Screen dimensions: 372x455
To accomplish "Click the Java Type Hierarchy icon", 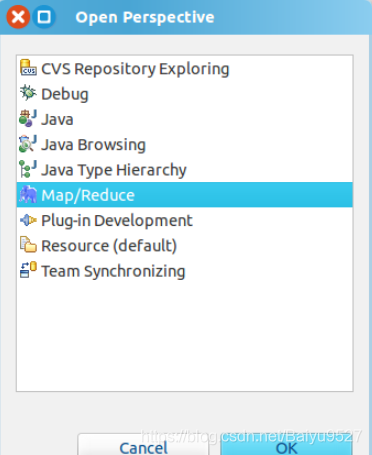I will pos(28,169).
